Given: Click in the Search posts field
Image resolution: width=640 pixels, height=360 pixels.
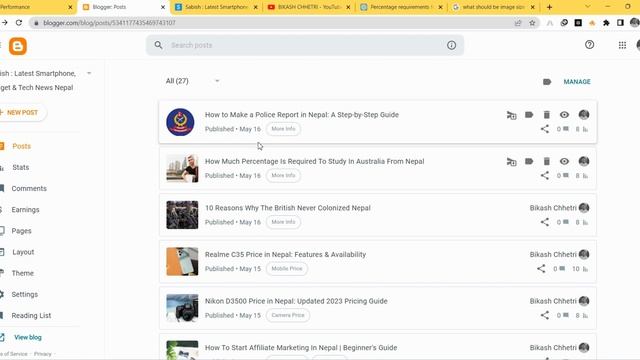Looking at the screenshot, I should 306,45.
